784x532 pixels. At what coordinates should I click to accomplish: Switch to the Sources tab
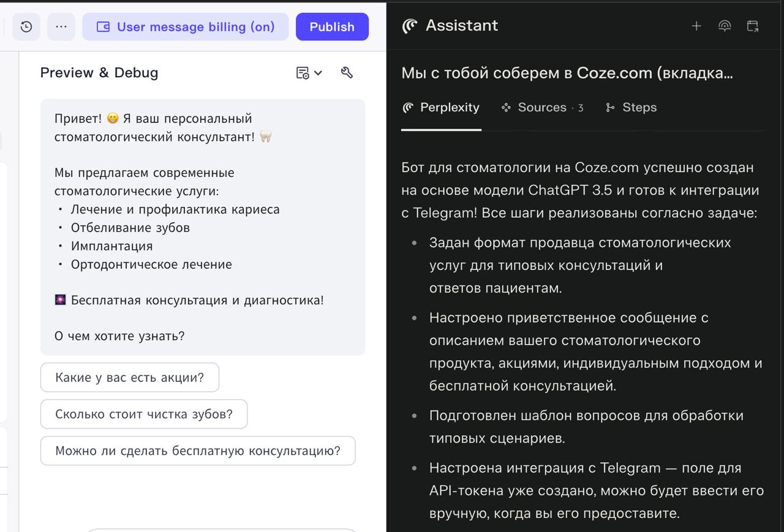click(x=542, y=108)
